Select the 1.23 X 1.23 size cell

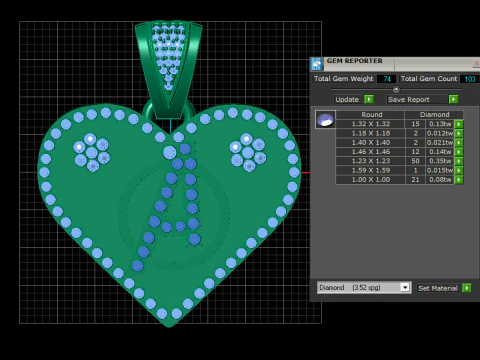(370, 161)
